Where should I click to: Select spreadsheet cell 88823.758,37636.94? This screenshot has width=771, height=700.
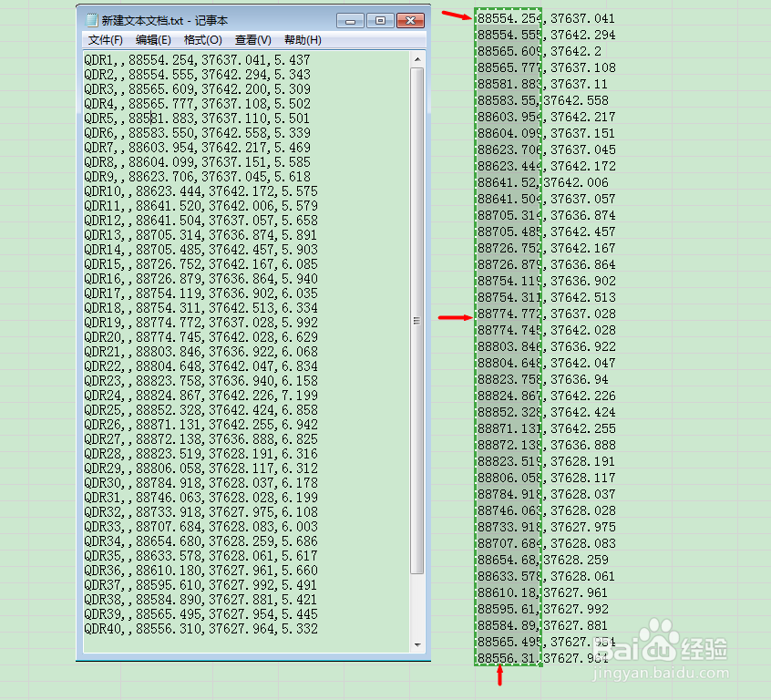(509, 379)
